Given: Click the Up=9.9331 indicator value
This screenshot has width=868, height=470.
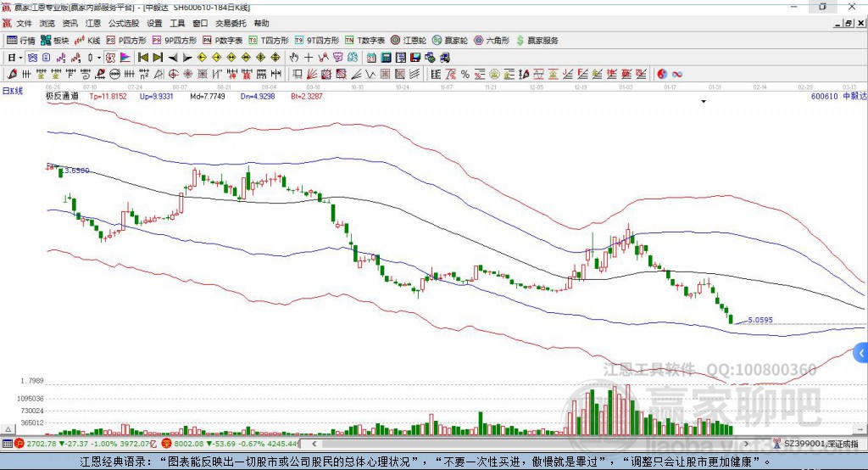Looking at the screenshot, I should click(x=156, y=96).
